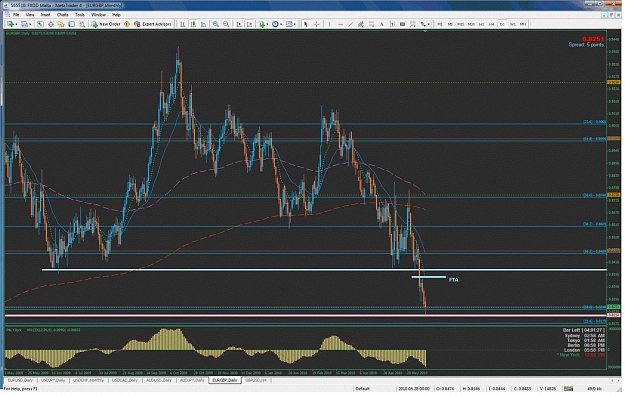Switch timeframe to H1
This screenshot has height=395, width=625.
[482, 24]
